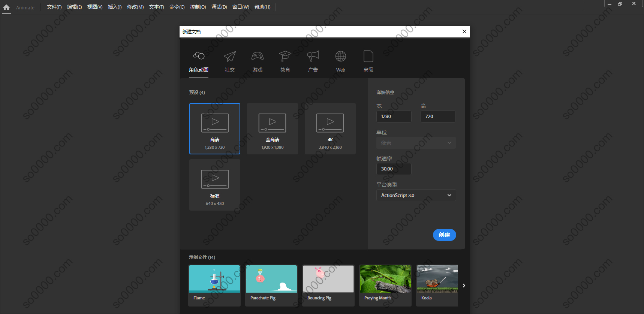644x314 pixels.
Task: Select the 教育 graduation cap icon
Action: tap(285, 56)
